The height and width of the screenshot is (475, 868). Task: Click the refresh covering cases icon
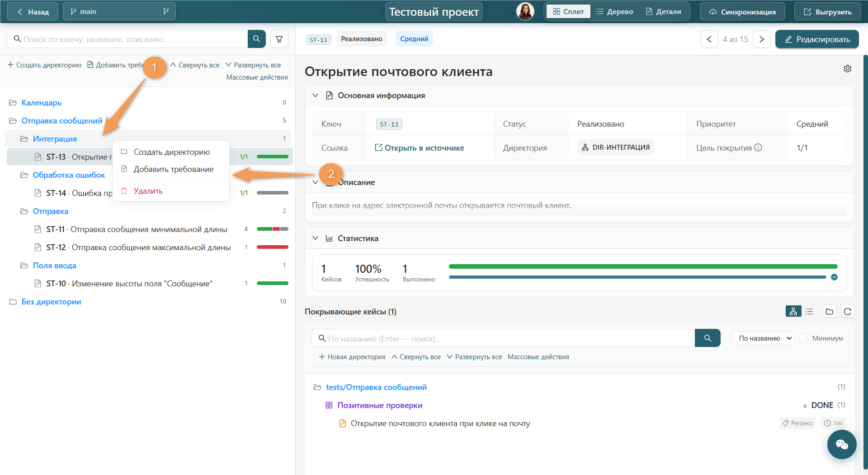click(848, 311)
